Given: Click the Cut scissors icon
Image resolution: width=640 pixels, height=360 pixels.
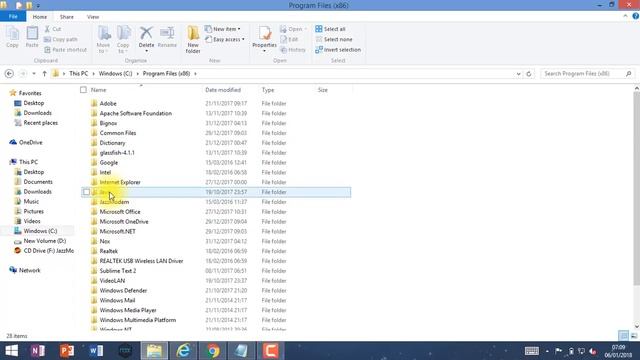Looking at the screenshot, I should (47, 29).
